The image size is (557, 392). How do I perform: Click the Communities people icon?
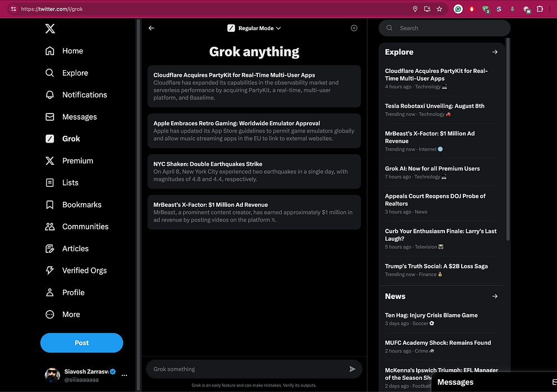[x=50, y=227]
